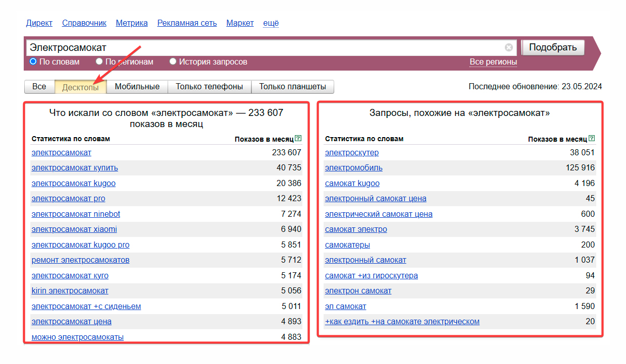Image resolution: width=626 pixels, height=364 pixels.
Task: Click the 'Подобрать' button
Action: 553,47
